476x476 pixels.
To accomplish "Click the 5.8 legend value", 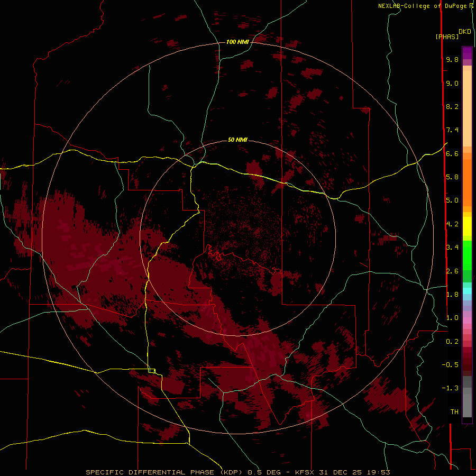I will pyautogui.click(x=452, y=177).
